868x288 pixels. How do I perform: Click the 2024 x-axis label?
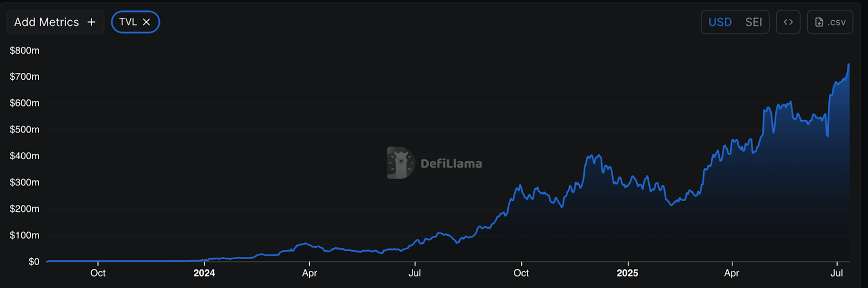pos(204,273)
